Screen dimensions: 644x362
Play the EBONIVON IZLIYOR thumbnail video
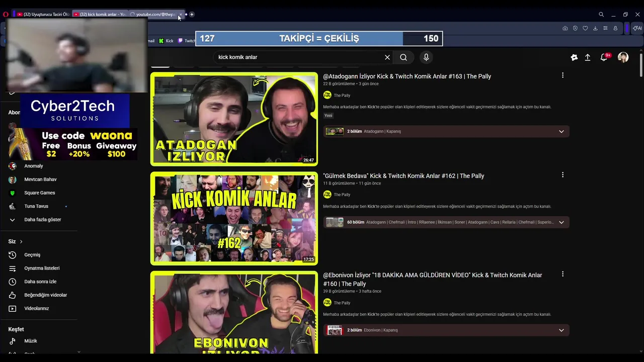(x=234, y=312)
